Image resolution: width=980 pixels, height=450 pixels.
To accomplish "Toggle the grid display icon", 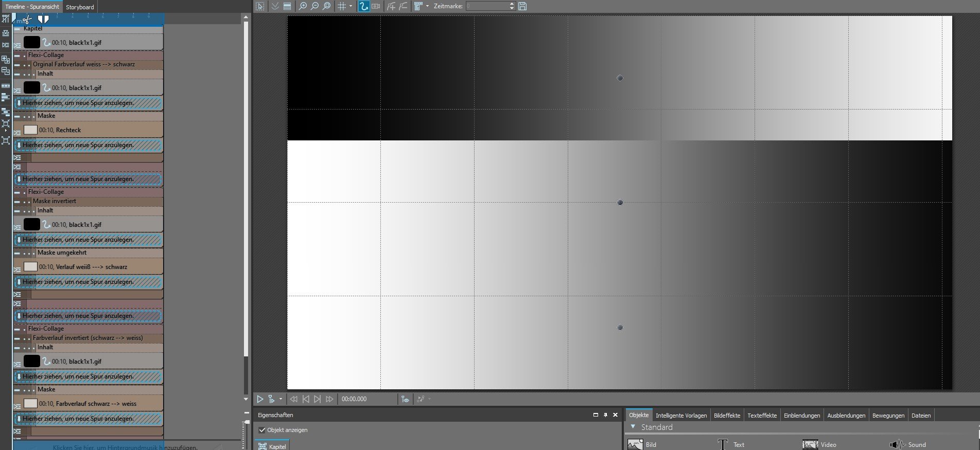I will point(341,6).
